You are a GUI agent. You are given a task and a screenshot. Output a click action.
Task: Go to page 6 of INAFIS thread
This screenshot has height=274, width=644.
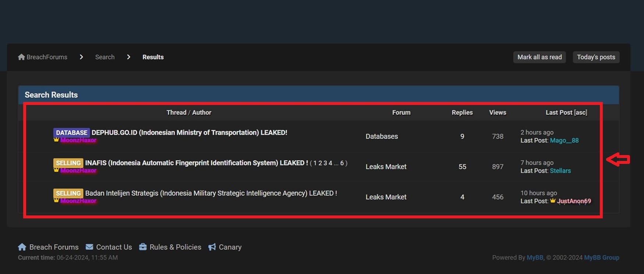tap(342, 163)
